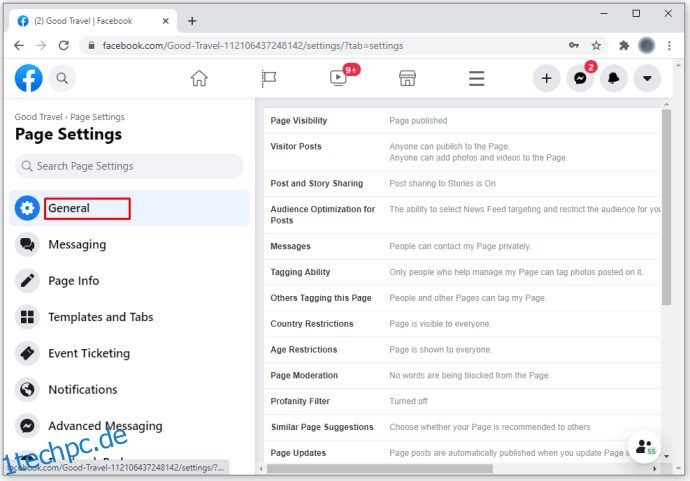Open the notifications bell icon
This screenshot has height=481, width=690.
(613, 78)
